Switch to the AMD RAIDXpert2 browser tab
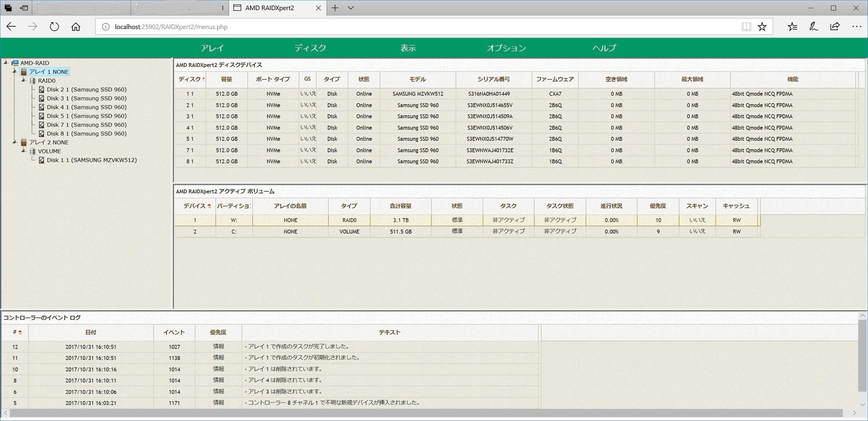The width and height of the screenshot is (868, 421). pyautogui.click(x=278, y=8)
